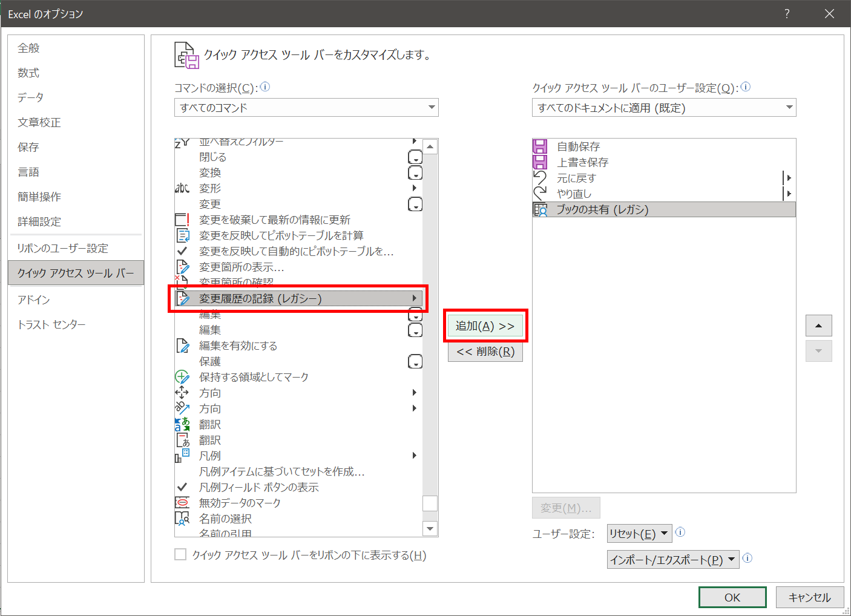851x616 pixels.
Task: Open the すべてのコマンド dropdown
Action: pos(306,108)
